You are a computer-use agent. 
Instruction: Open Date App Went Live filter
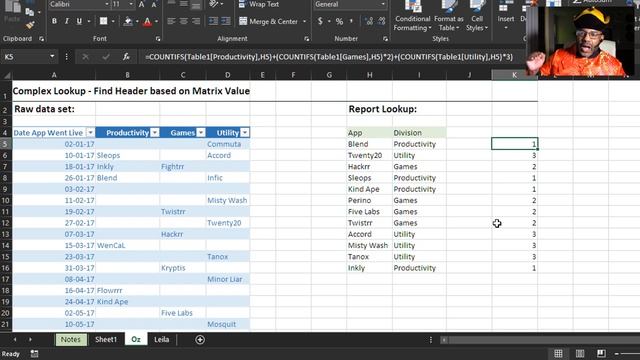point(90,133)
